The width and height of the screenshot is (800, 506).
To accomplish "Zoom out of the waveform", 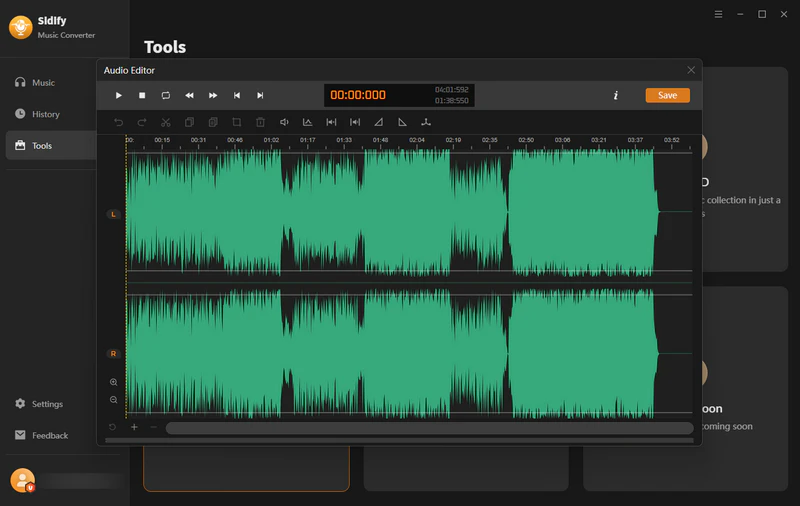I will tap(114, 400).
